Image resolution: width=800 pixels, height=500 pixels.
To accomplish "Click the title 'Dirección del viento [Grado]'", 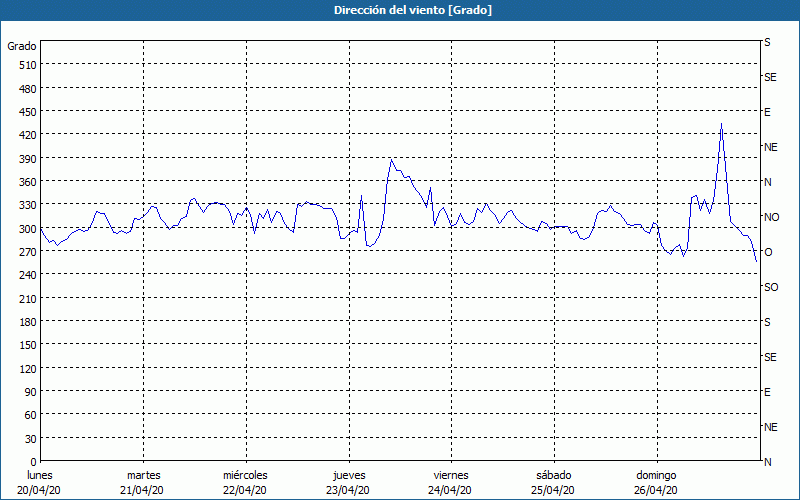I will coord(413,10).
